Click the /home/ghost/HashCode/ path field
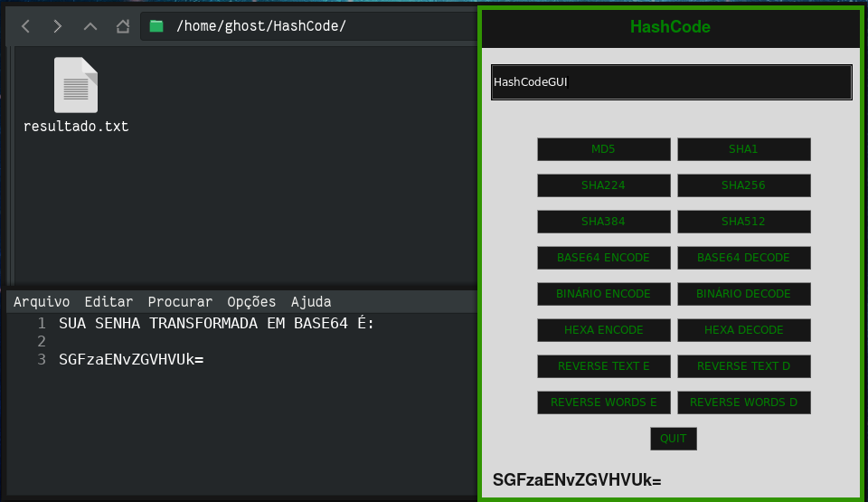Viewport: 868px width, 502px height. [309, 26]
